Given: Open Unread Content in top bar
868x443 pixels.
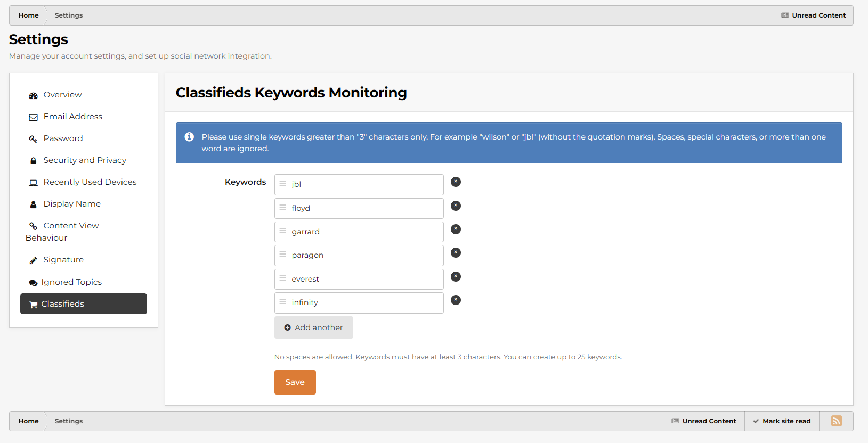Looking at the screenshot, I should point(813,15).
